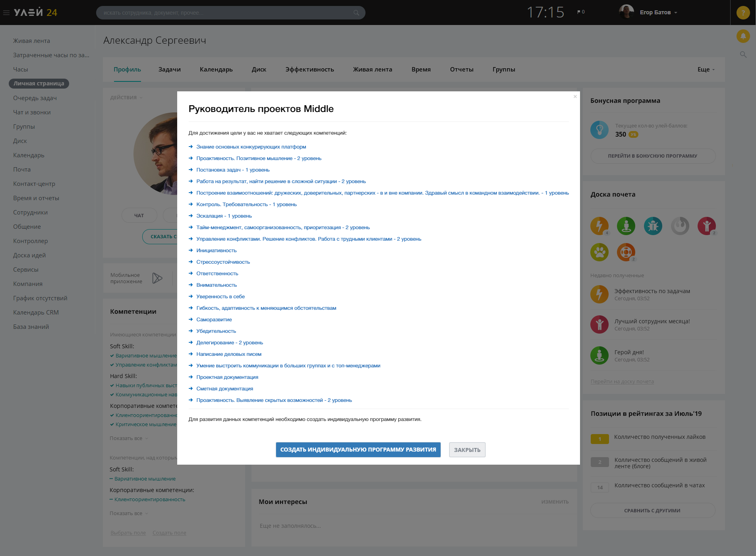Click the search input field
756x556 pixels.
(226, 13)
